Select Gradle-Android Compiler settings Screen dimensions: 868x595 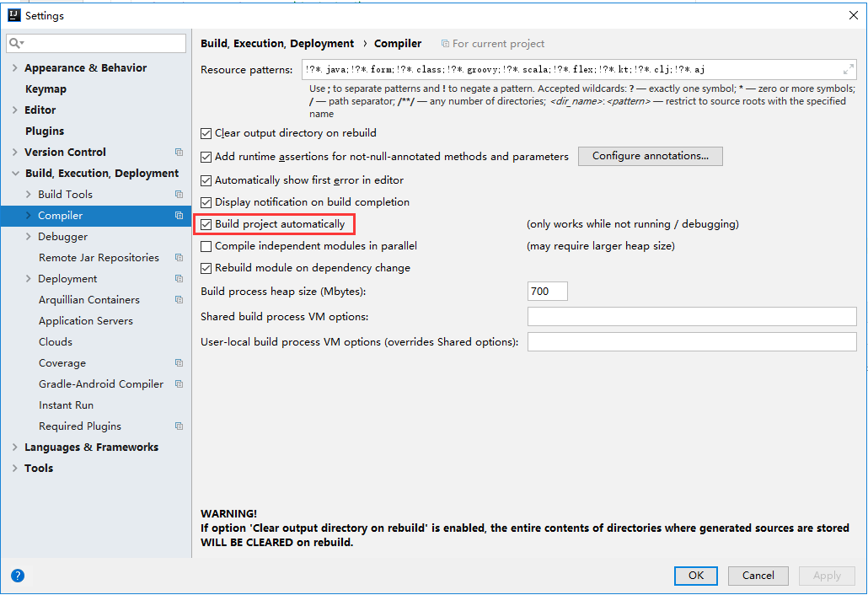pos(101,384)
